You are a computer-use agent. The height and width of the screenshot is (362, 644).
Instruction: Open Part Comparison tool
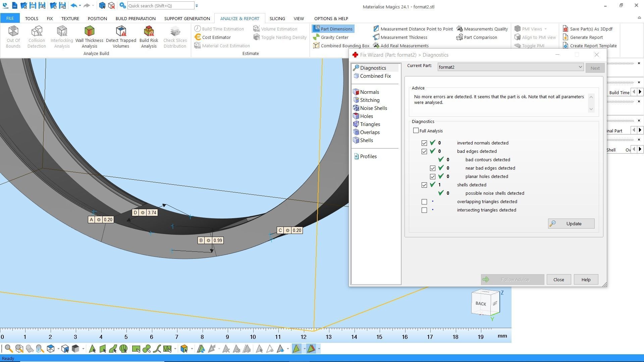pyautogui.click(x=480, y=37)
